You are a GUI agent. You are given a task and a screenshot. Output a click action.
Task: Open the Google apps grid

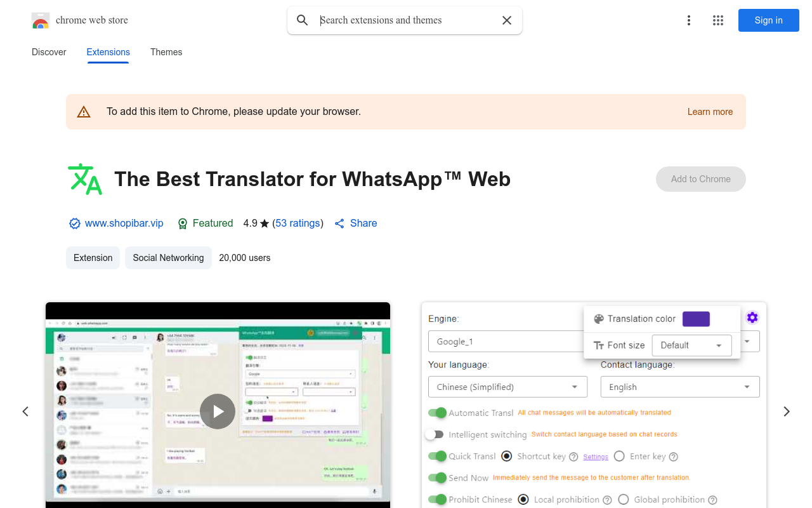(717, 20)
